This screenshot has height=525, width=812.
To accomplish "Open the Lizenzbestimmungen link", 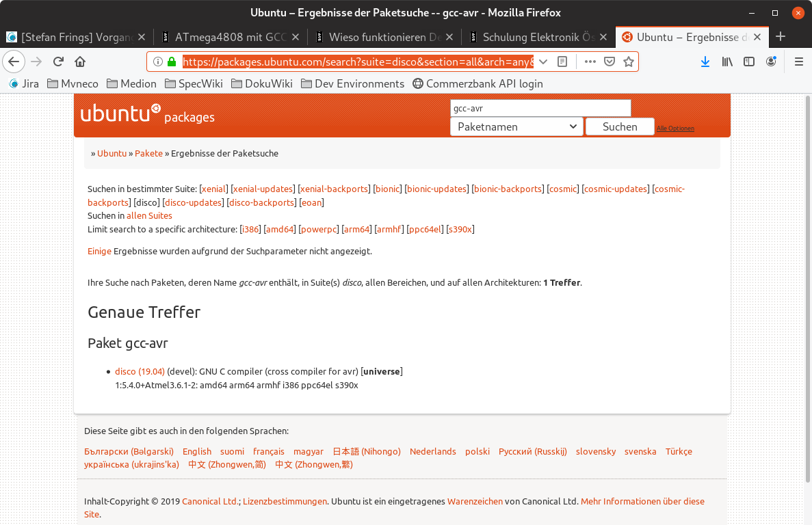I will [285, 502].
